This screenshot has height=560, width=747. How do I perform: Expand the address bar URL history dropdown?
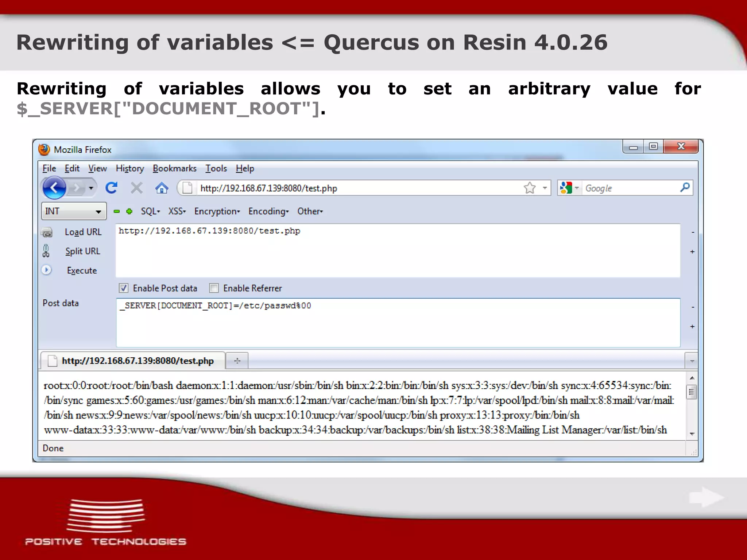coord(545,188)
